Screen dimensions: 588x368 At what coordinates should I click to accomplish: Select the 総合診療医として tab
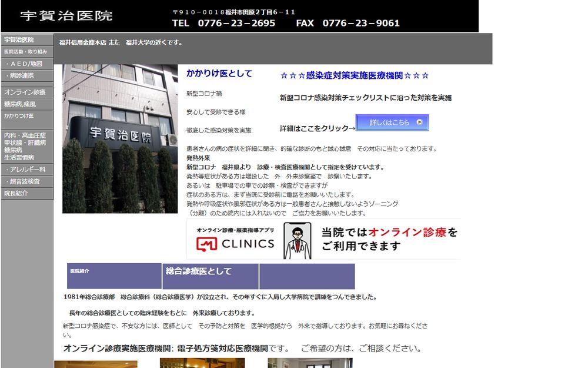click(211, 276)
